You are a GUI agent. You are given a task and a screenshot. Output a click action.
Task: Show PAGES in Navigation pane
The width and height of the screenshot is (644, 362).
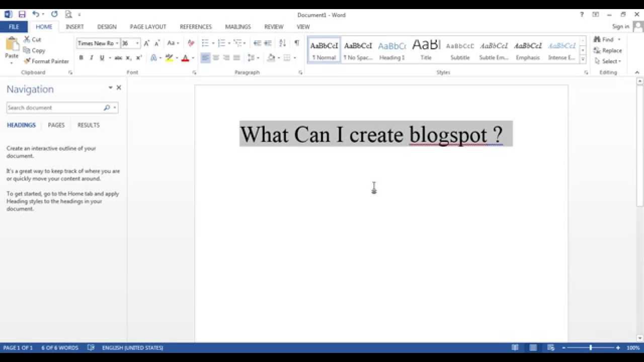click(56, 125)
